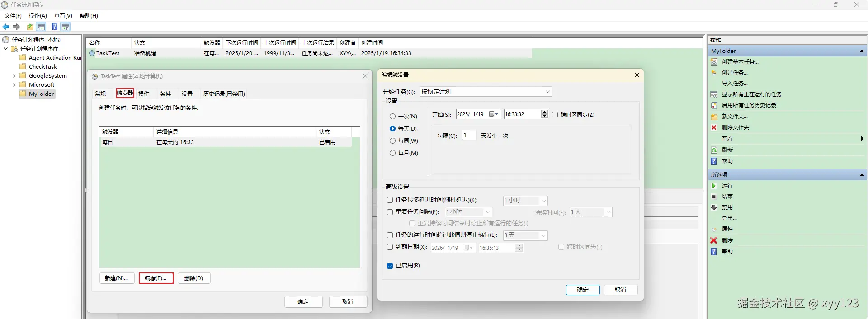868x319 pixels.
Task: Click the blue help toolbar icon
Action: pyautogui.click(x=54, y=27)
